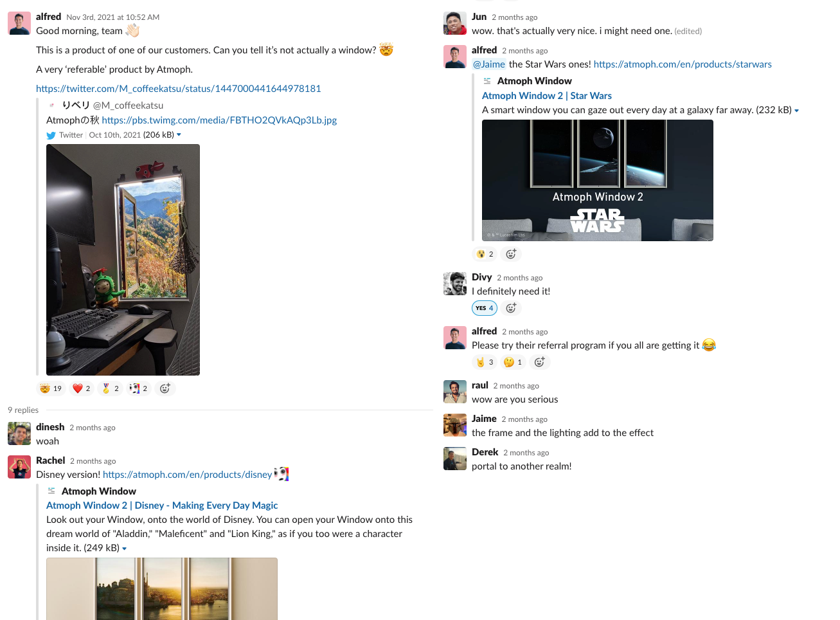Open Atmoph Window 2 | Star Wars title
This screenshot has height=620, width=840.
tap(547, 96)
